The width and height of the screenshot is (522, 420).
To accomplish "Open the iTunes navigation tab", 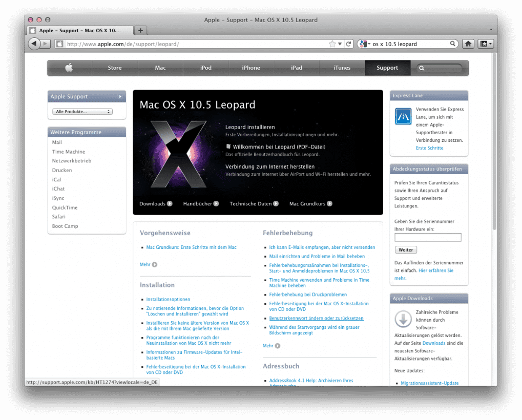I will click(x=342, y=68).
